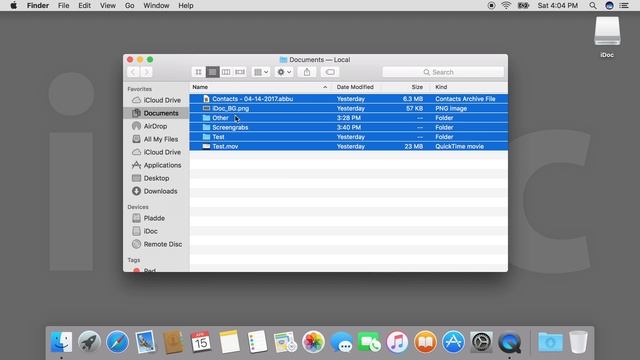Open the Help menu
640x360 pixels.
coord(186,5)
